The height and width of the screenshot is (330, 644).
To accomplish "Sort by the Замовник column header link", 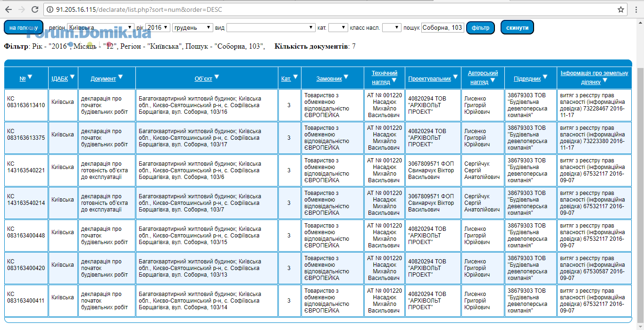I will coord(329,79).
